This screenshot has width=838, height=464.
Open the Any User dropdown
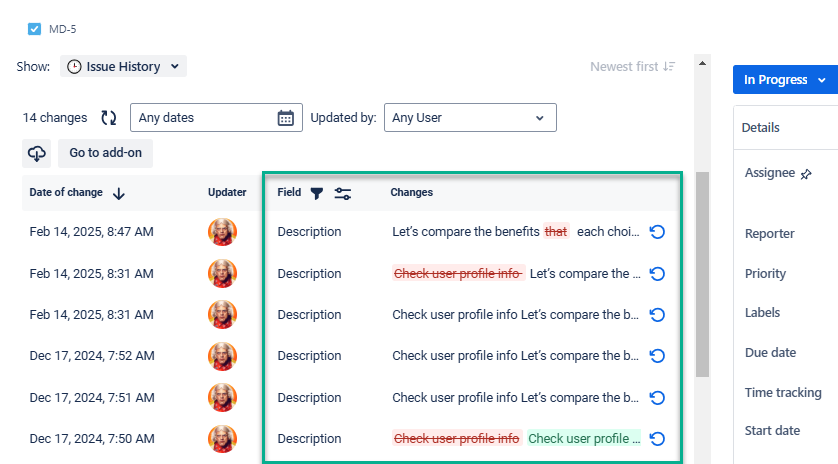pos(470,118)
